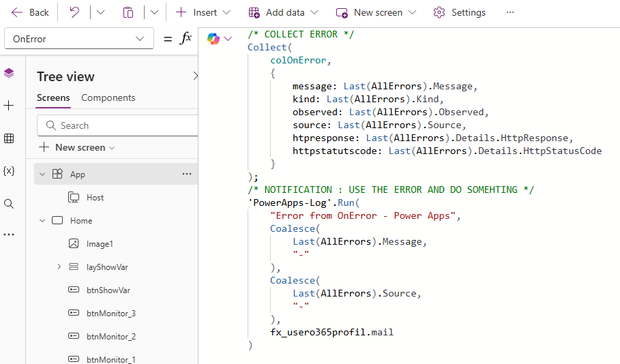Collapse the Tree view panel arrow
This screenshot has width=620, height=364.
[195, 76]
